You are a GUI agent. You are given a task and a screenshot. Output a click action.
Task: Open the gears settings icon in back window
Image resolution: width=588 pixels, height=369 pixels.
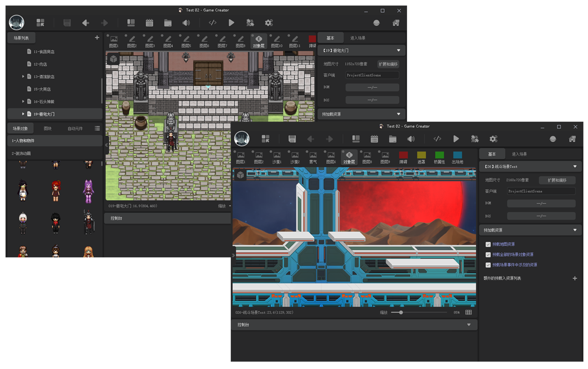[x=269, y=22]
